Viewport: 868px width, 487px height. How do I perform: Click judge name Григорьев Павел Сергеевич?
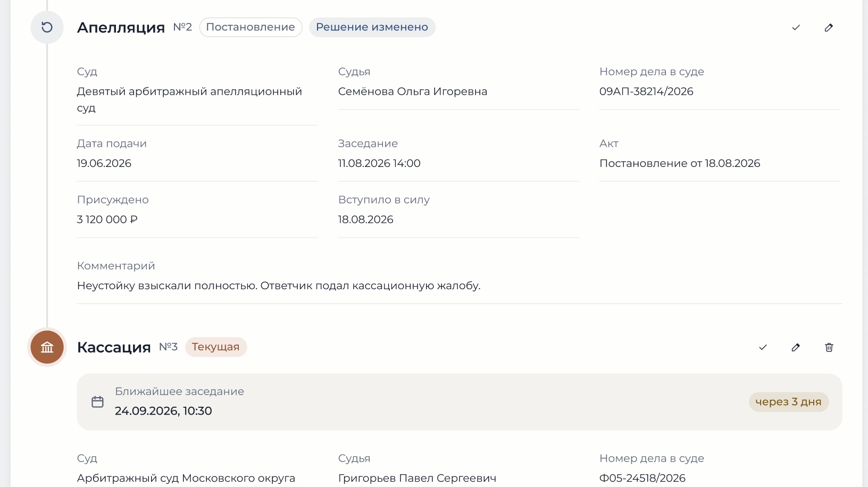pos(417,478)
